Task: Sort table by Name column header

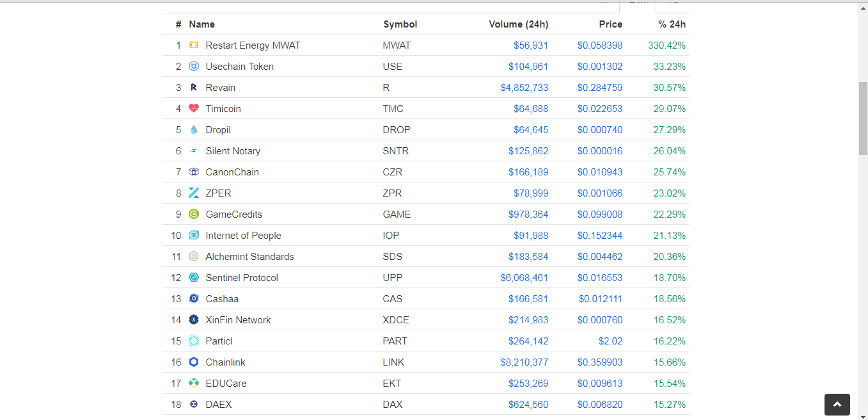Action: (x=201, y=24)
